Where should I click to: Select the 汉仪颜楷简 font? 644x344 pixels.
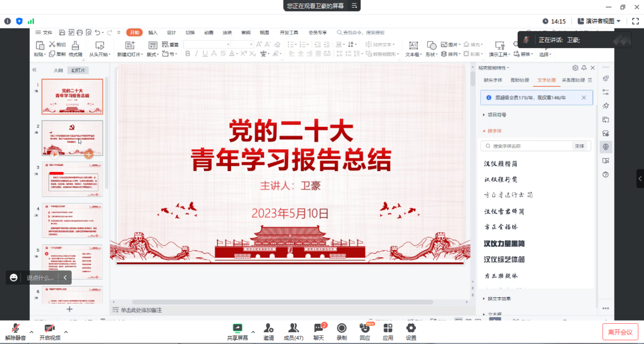click(501, 164)
